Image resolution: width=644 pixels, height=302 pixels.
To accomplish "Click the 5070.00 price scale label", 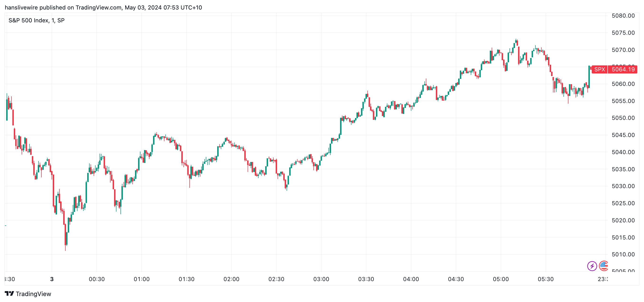I will [x=623, y=50].
